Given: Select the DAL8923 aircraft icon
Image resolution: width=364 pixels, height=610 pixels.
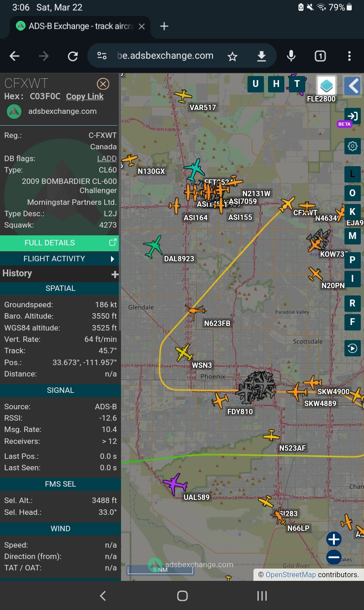Looking at the screenshot, I should pos(153,246).
